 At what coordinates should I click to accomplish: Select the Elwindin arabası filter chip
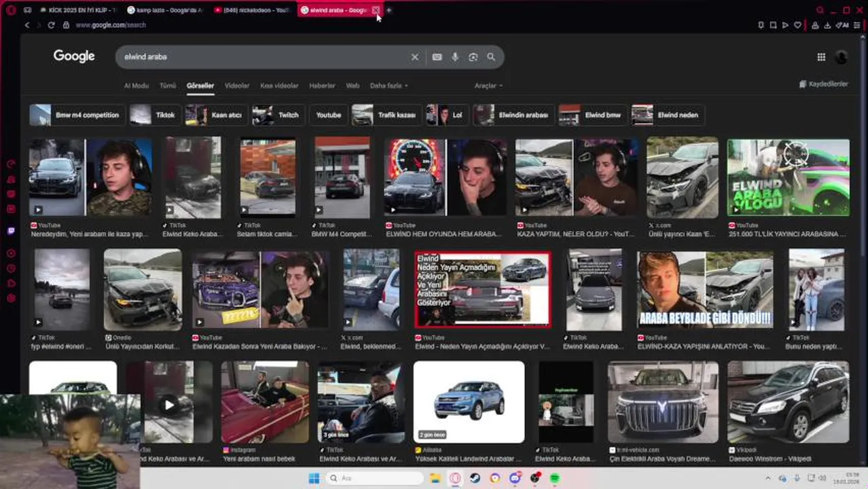pyautogui.click(x=513, y=115)
